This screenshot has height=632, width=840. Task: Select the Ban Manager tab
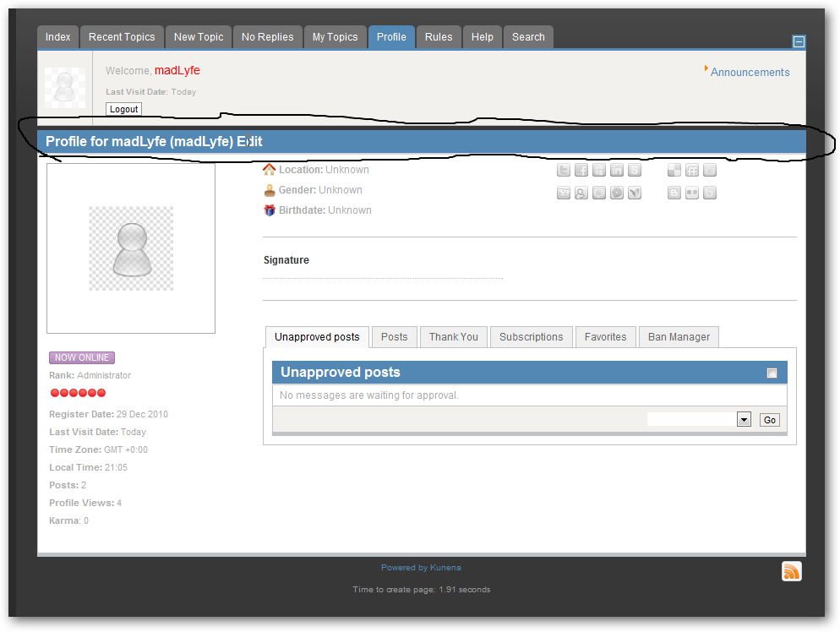click(x=679, y=337)
